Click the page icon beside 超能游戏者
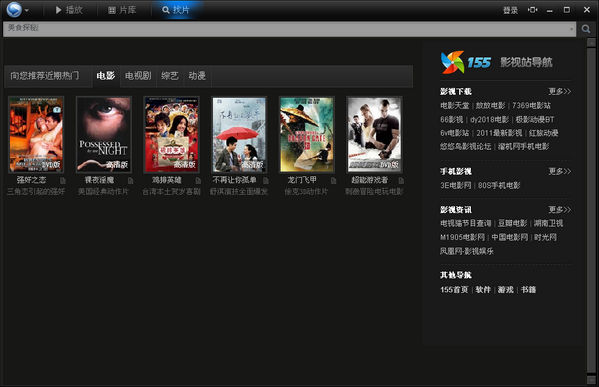 401,180
